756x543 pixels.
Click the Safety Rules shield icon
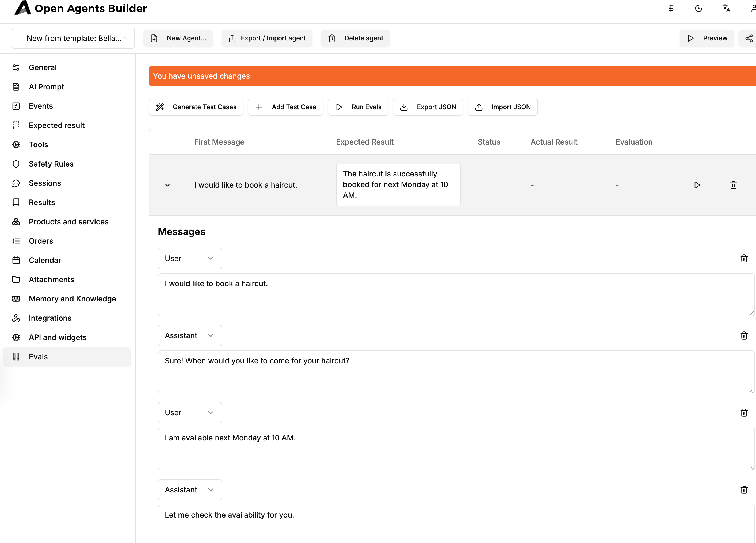coord(16,164)
